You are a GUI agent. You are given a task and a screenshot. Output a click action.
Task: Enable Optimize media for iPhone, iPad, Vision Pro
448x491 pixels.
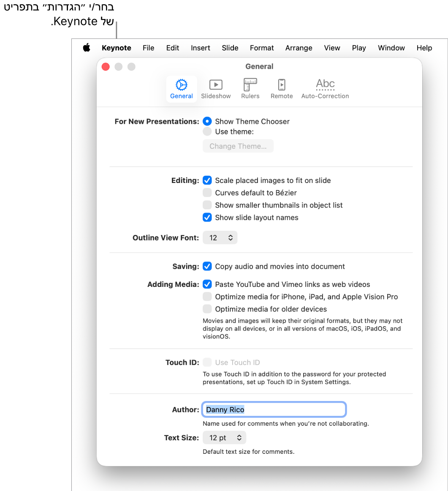pos(207,297)
